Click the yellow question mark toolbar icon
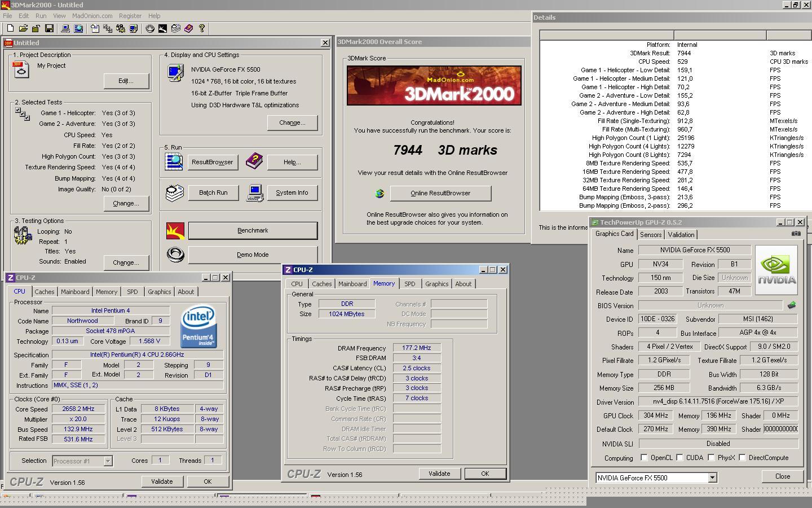This screenshot has width=812, height=508. (202, 28)
